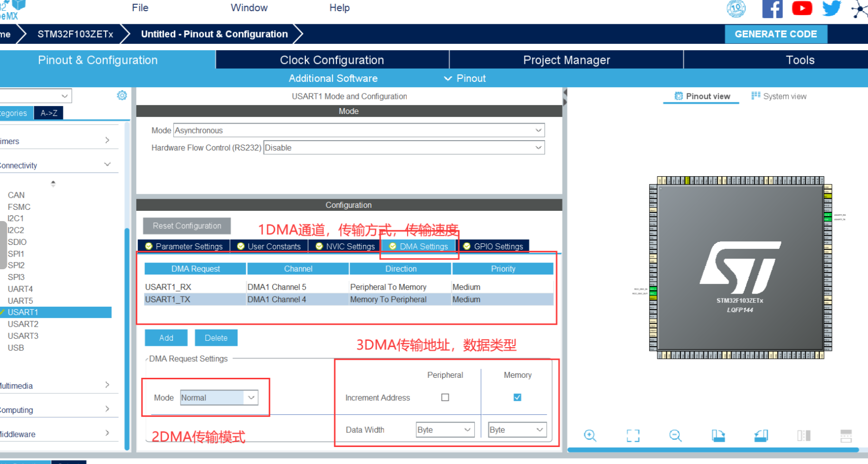Click the zoom out magnifier icon
868x464 pixels.
click(x=675, y=435)
